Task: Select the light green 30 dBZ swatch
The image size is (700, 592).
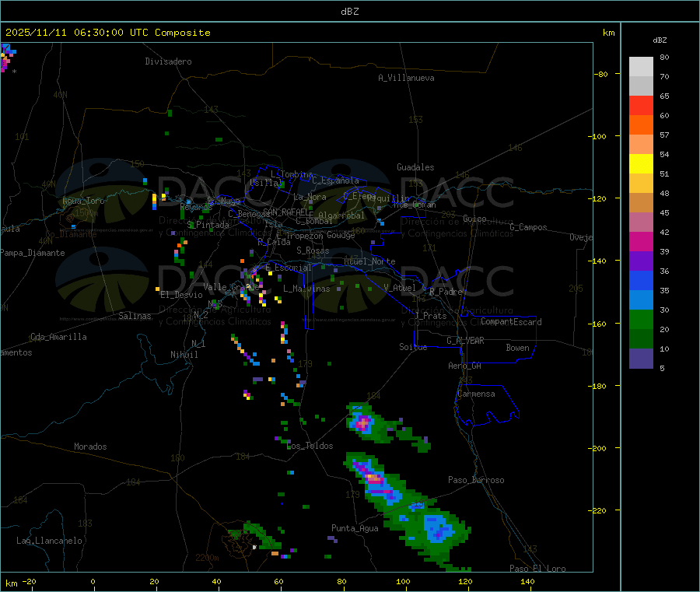Action: coord(641,319)
